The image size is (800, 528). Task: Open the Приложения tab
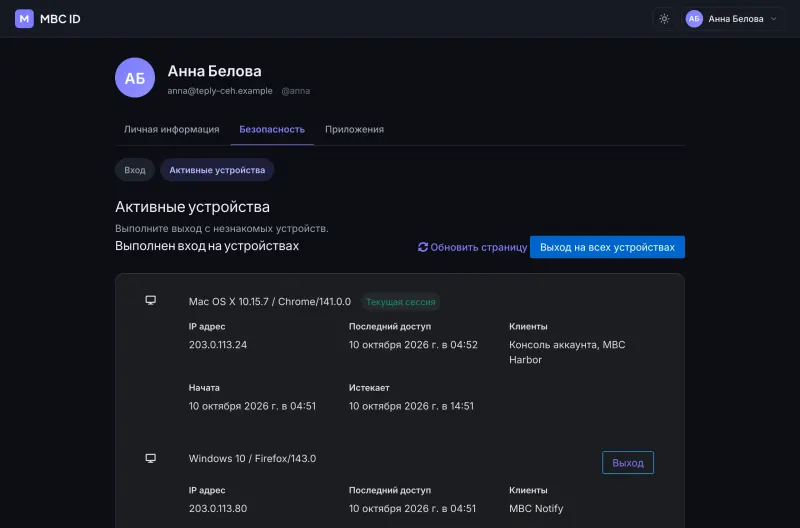[355, 130]
